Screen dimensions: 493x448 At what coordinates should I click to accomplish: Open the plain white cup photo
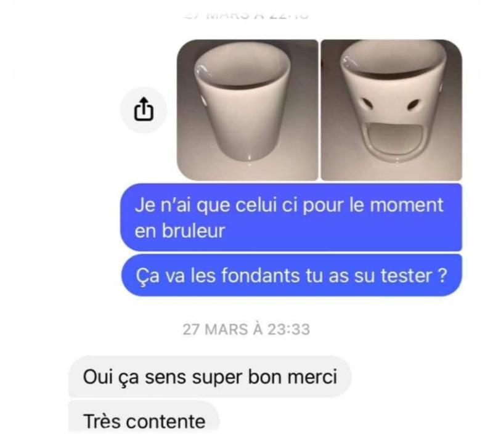click(248, 110)
